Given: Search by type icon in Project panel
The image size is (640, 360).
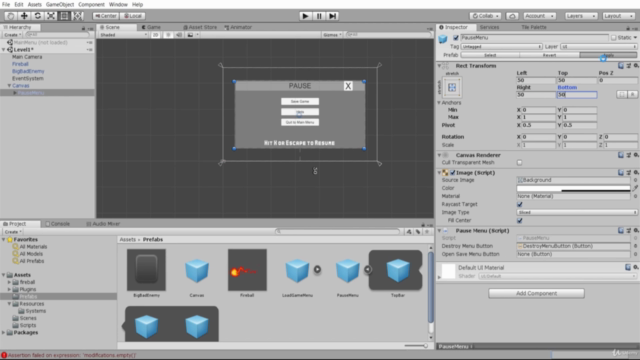Looking at the screenshot, I should click(409, 232).
